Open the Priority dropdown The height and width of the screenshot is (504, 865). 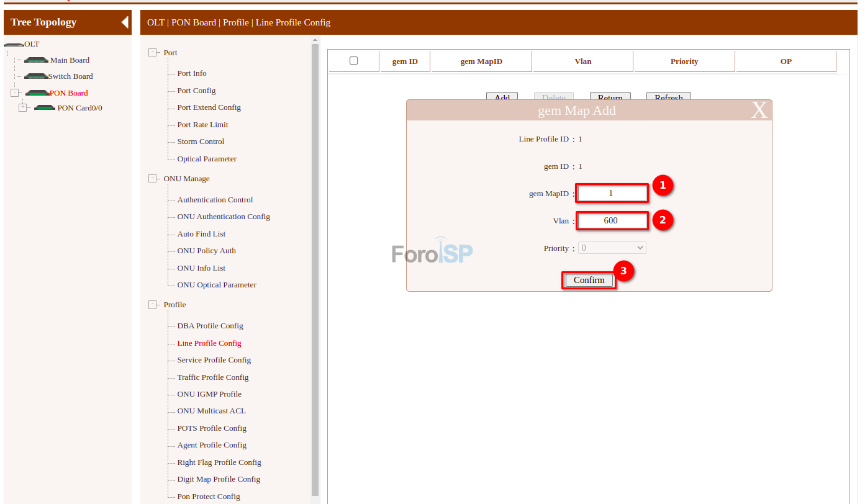(612, 248)
